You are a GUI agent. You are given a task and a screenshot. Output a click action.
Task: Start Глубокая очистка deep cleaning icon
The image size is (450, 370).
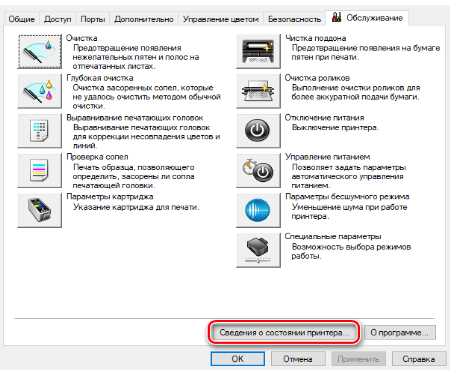(x=40, y=91)
